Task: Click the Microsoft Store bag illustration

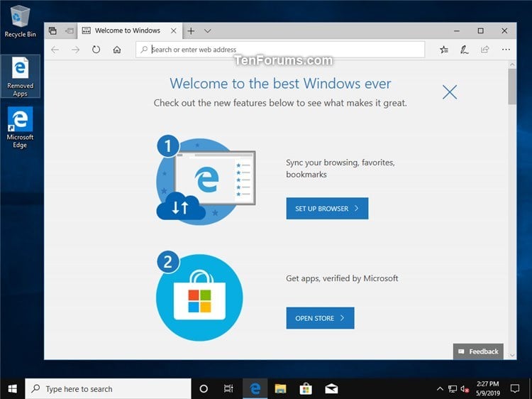Action: (x=199, y=297)
